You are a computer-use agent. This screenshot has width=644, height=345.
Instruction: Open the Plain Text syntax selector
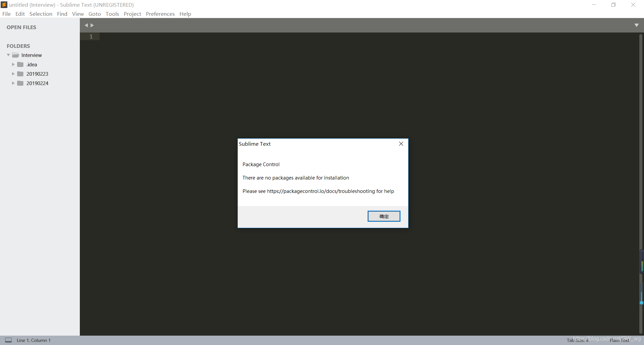click(x=619, y=340)
